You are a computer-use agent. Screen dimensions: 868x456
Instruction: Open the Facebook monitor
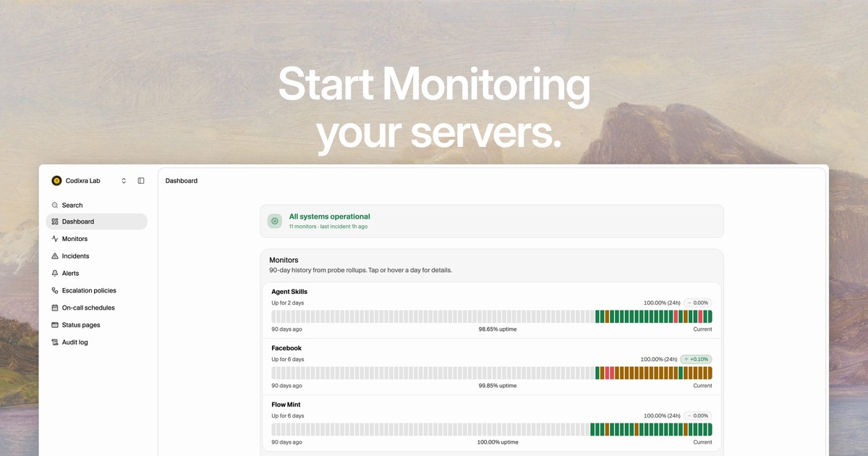286,348
